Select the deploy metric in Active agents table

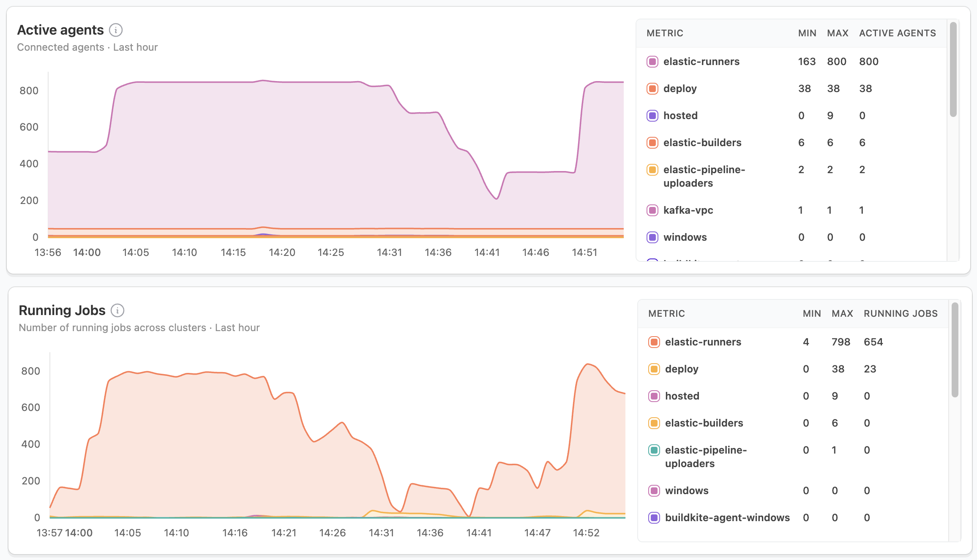tap(680, 88)
